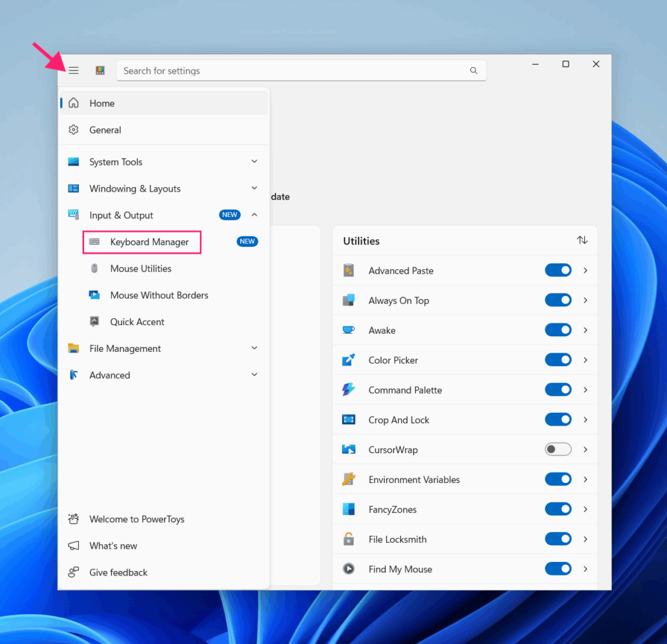Collapse the Input & Output chevron
The height and width of the screenshot is (644, 667).
tap(255, 215)
